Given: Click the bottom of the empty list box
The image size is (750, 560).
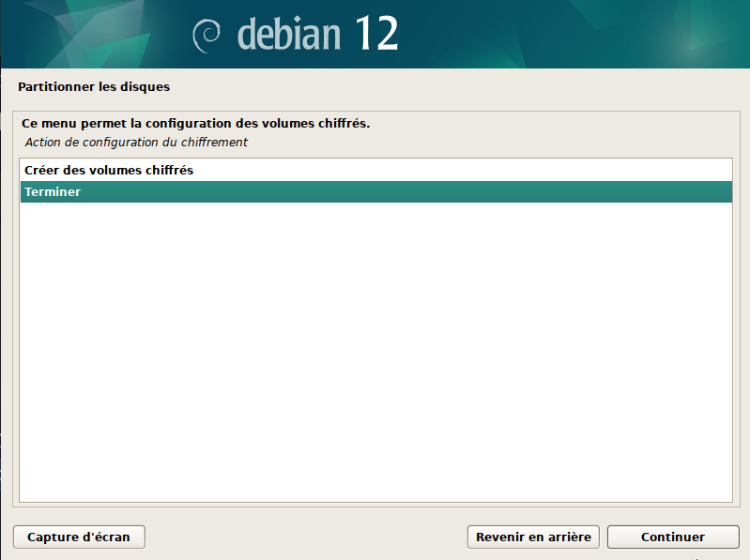Looking at the screenshot, I should [375, 488].
